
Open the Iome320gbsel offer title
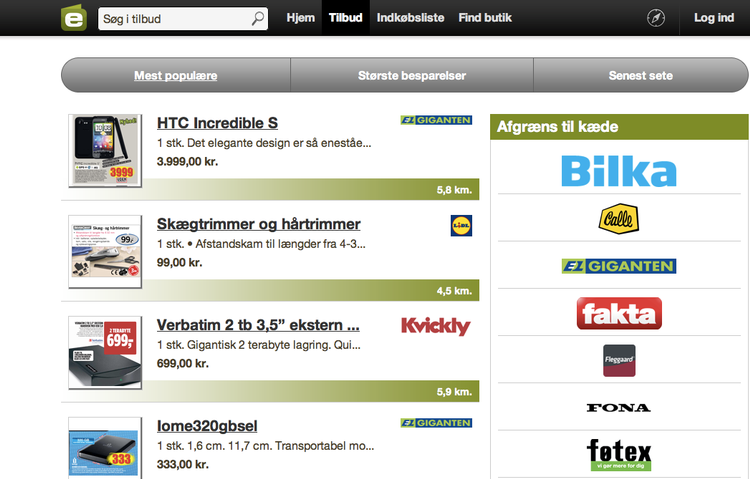[207, 426]
